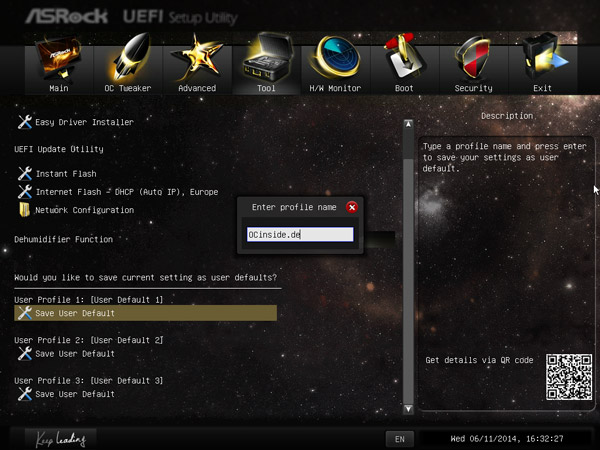Open the Main tab monitor icon
The width and height of the screenshot is (600, 450).
[x=59, y=57]
